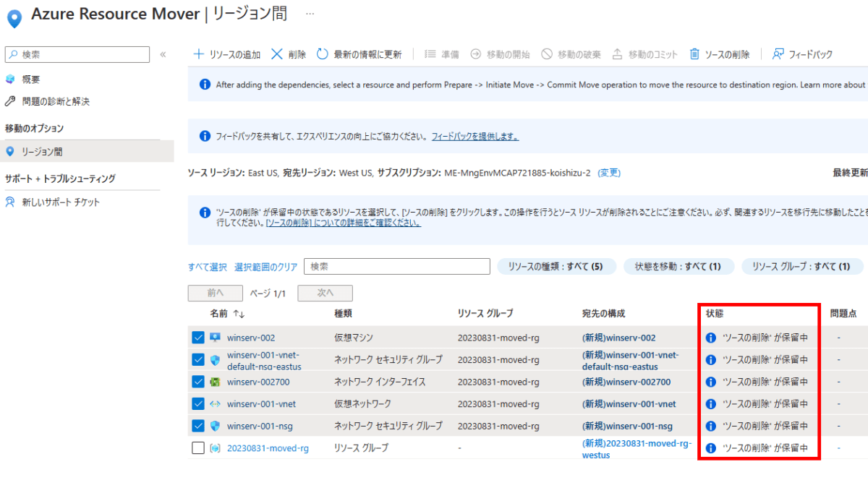The height and width of the screenshot is (501, 868).
Task: Click the 種類 column header
Action: point(343,314)
